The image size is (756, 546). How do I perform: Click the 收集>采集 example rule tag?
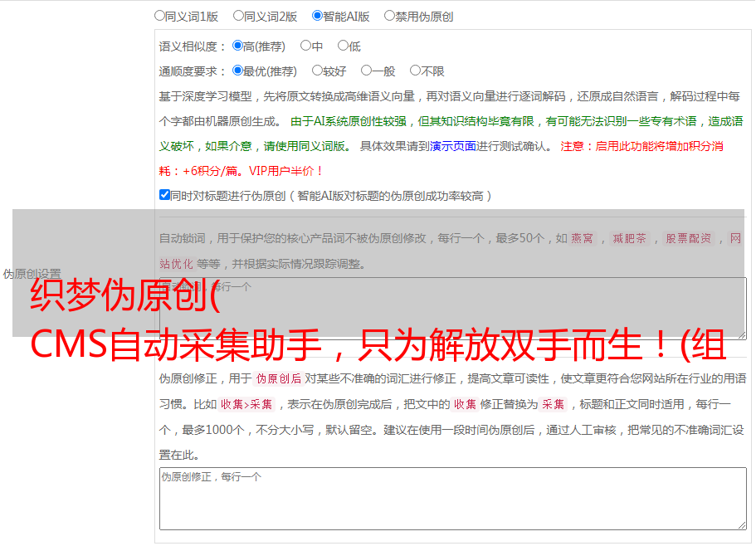pos(246,404)
